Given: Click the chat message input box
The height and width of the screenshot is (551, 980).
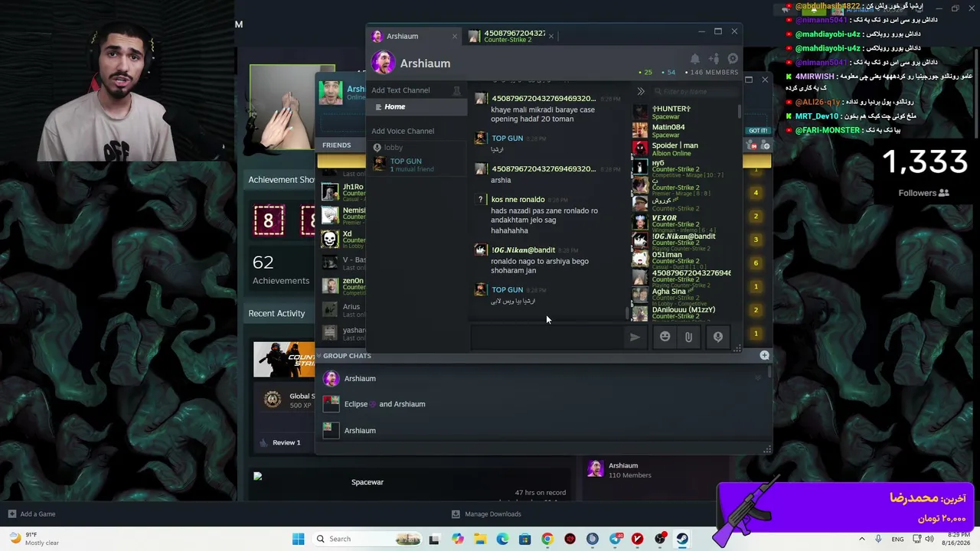Looking at the screenshot, I should click(x=547, y=337).
